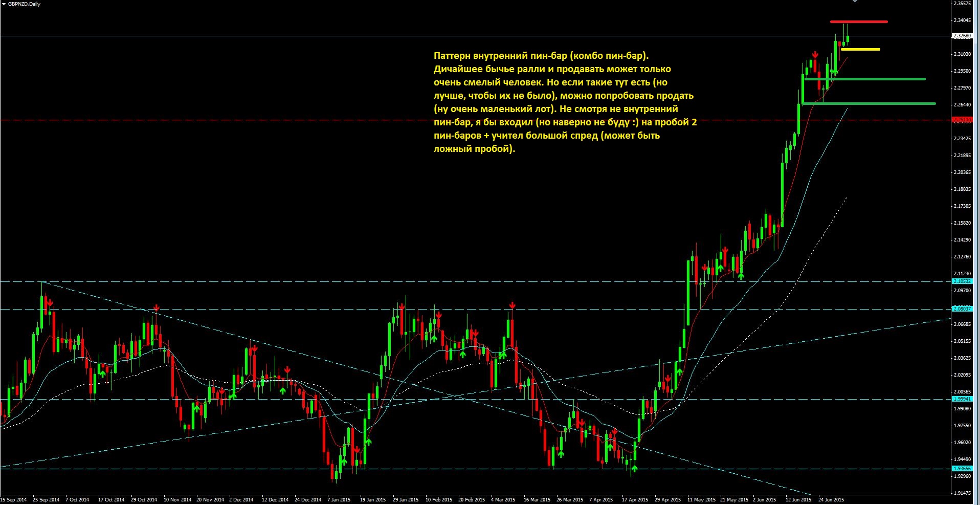
Task: Click the 2.15820 price axis value
Action: (963, 223)
